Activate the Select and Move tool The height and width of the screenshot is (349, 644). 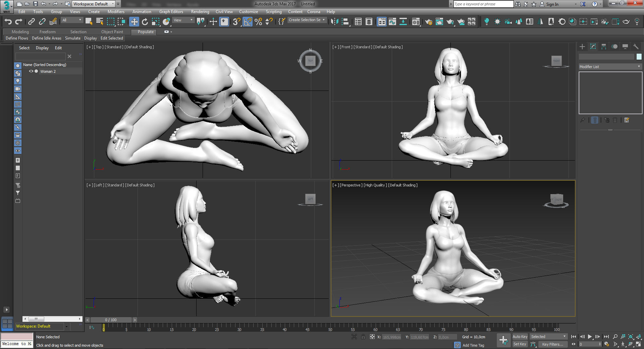(134, 22)
